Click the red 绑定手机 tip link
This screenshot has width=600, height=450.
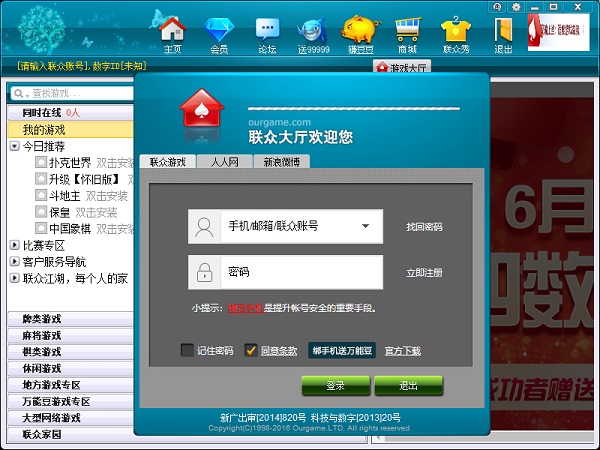tap(245, 308)
